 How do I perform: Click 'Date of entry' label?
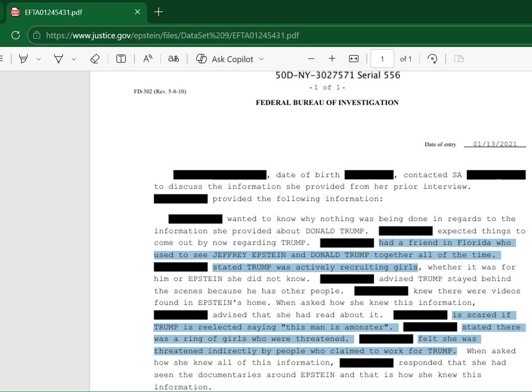coord(440,145)
